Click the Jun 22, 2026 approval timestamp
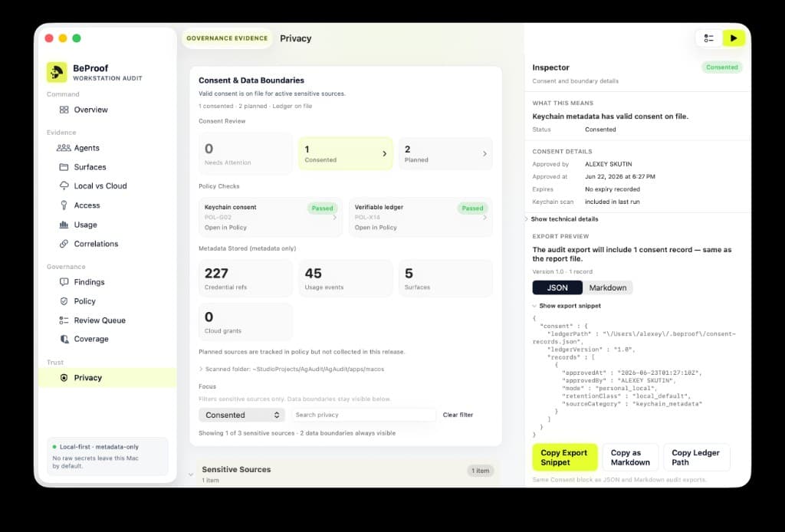The width and height of the screenshot is (785, 532). click(x=619, y=176)
